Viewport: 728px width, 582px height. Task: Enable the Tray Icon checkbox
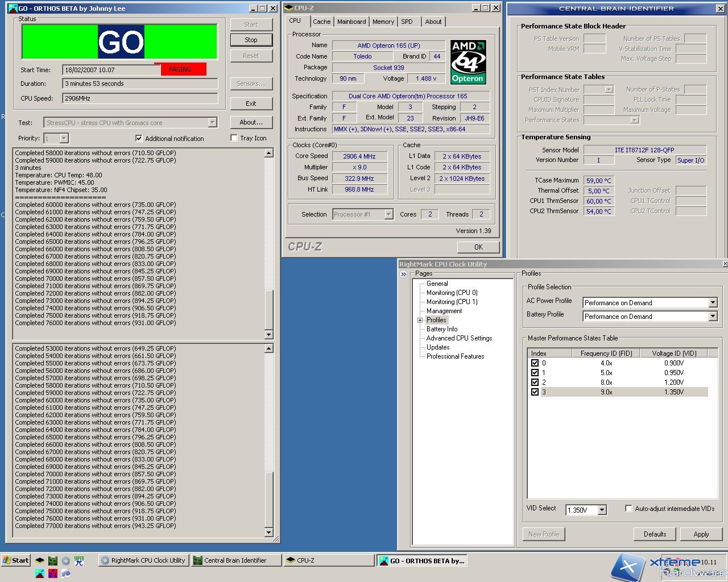click(x=234, y=138)
